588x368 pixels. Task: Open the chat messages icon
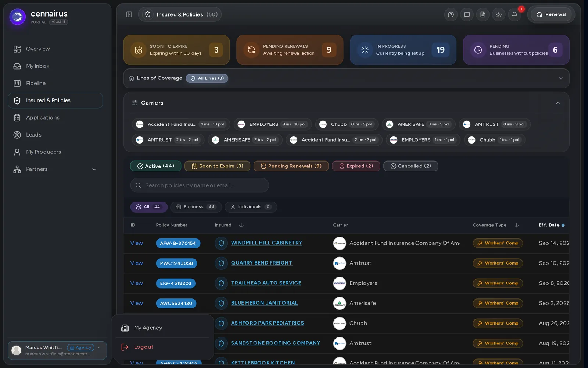point(467,14)
